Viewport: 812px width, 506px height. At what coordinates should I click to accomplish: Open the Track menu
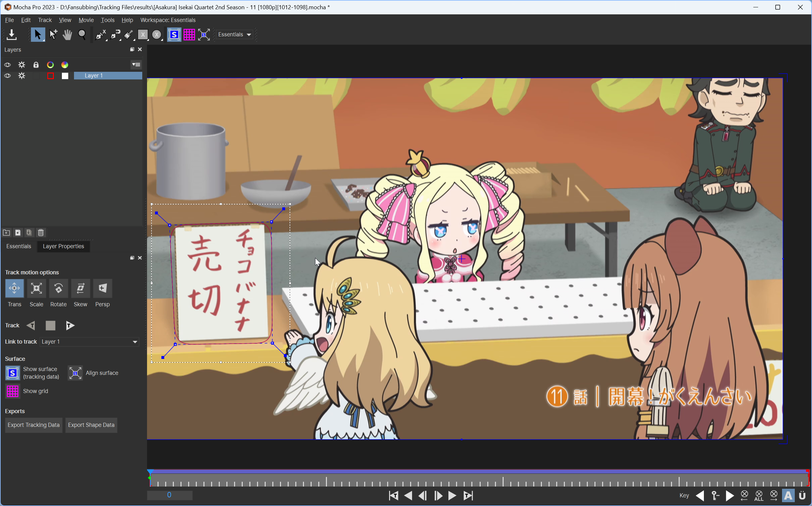tap(45, 20)
